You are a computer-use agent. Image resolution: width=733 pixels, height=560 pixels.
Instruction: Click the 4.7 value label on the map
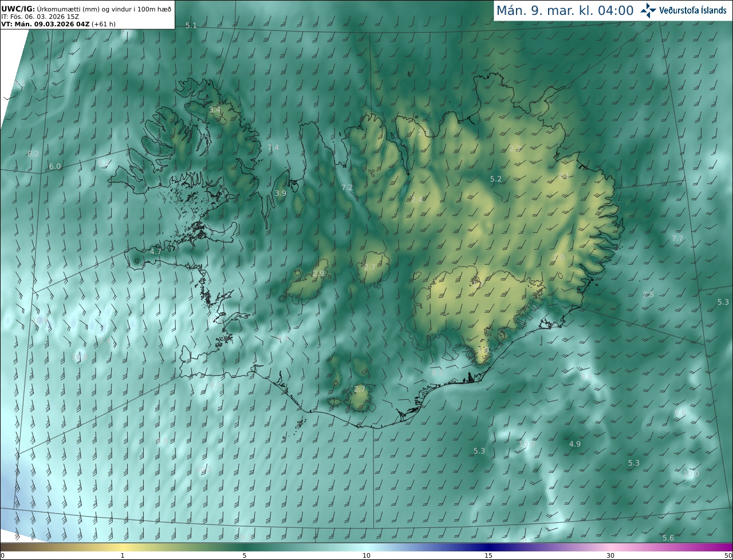pos(155,251)
